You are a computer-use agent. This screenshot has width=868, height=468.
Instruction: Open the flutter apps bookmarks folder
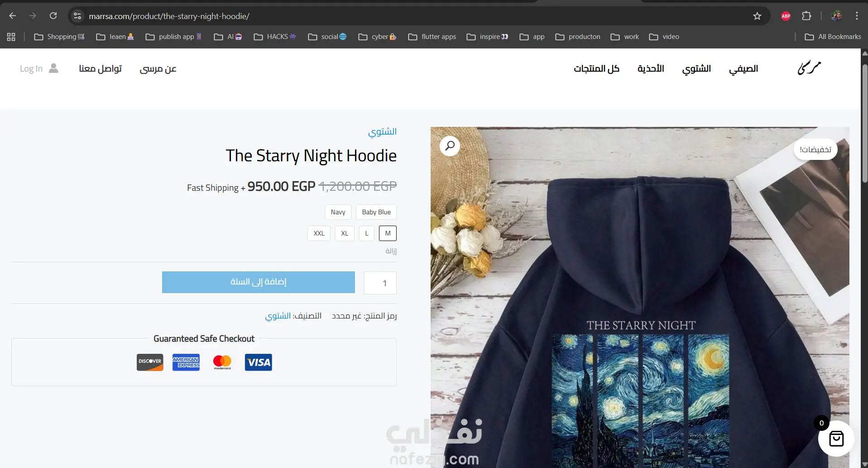pos(432,37)
